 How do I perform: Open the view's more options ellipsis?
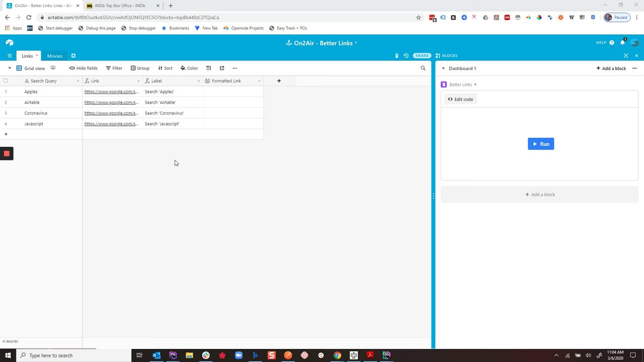pos(234,68)
